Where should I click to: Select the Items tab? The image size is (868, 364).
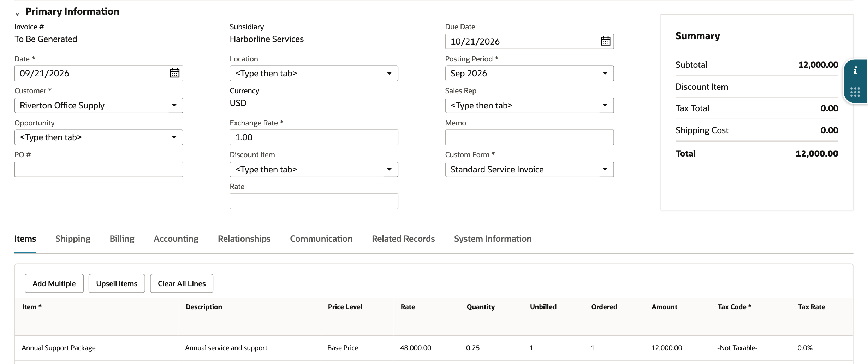point(25,239)
